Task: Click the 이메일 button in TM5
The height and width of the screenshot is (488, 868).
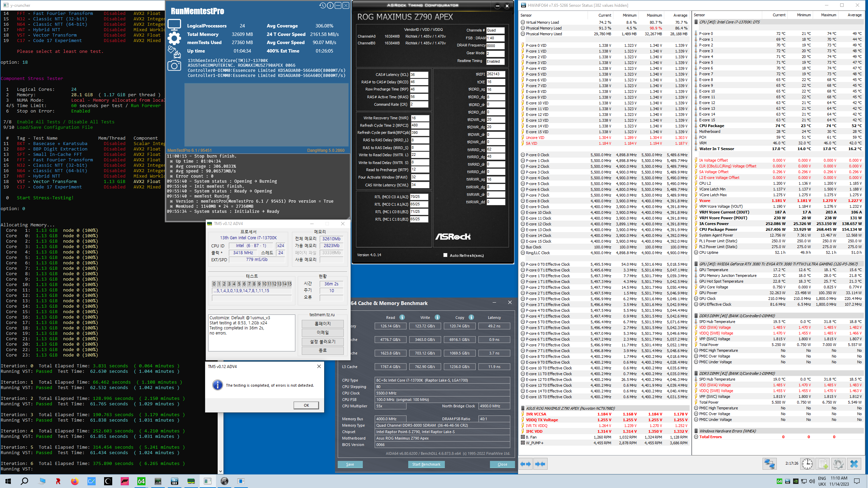Action: point(322,332)
